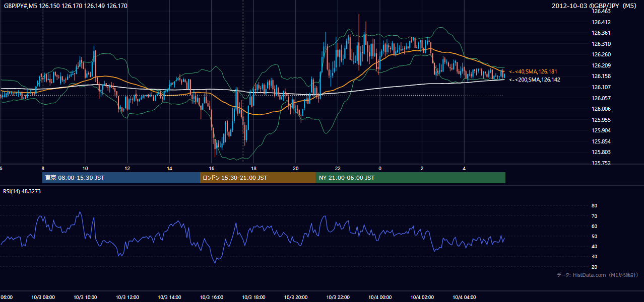Click RSI scale value 20

tap(595, 267)
